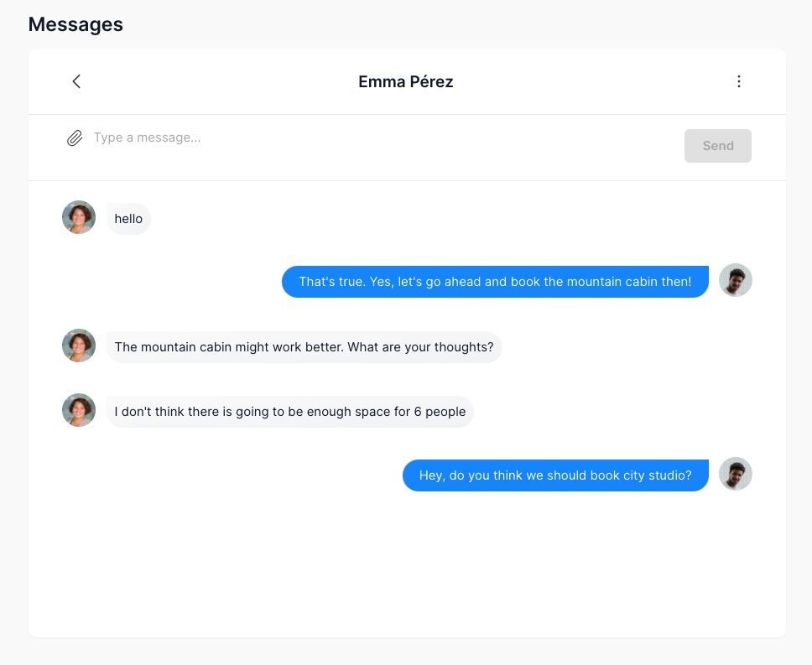Image resolution: width=812 pixels, height=665 pixels.
Task: Select "The mountain cabin might work better" bubble
Action: [304, 347]
